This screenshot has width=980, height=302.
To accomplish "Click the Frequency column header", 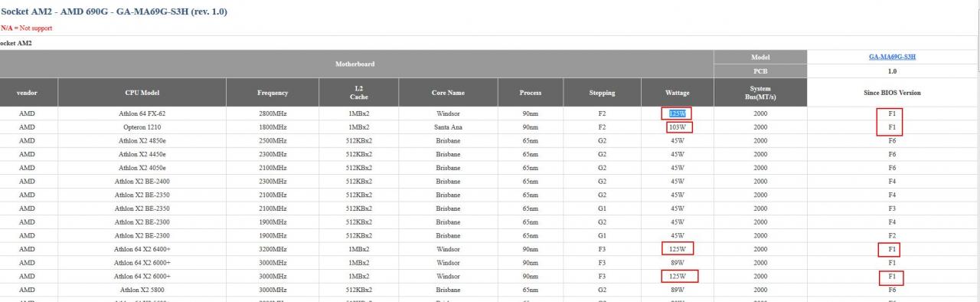I will pos(273,93).
